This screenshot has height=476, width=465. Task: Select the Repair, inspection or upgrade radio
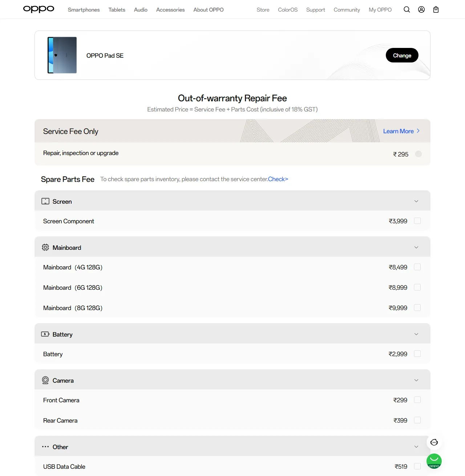pyautogui.click(x=418, y=154)
